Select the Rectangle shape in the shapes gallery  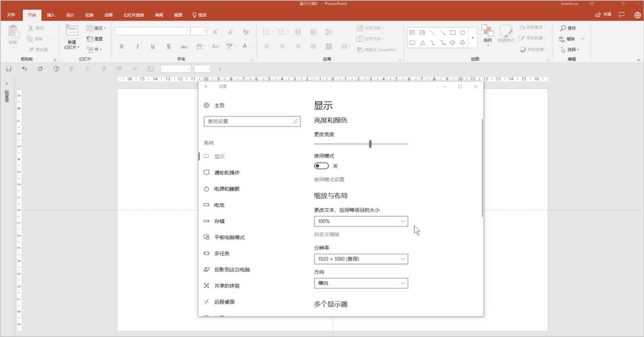(453, 32)
